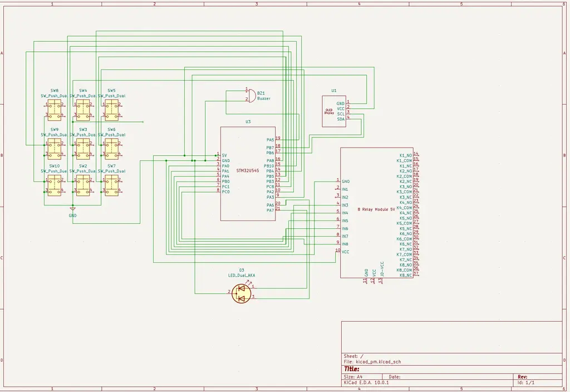This screenshot has width=570, height=392.
Task: Select the SW2 push button symbol
Action: coord(83,185)
